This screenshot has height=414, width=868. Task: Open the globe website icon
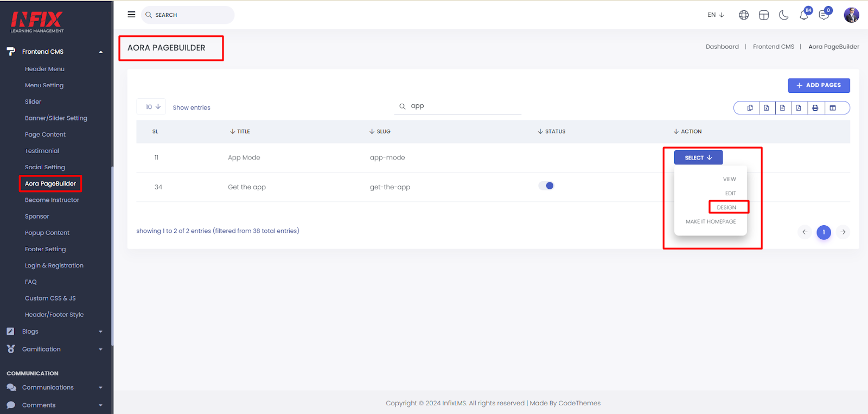point(744,15)
